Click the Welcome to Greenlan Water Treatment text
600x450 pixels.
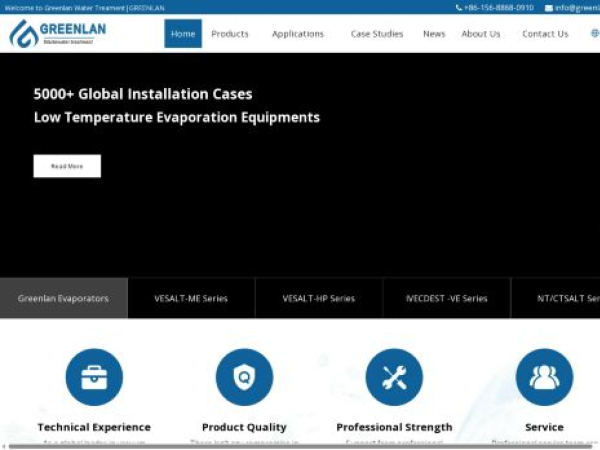pos(84,8)
